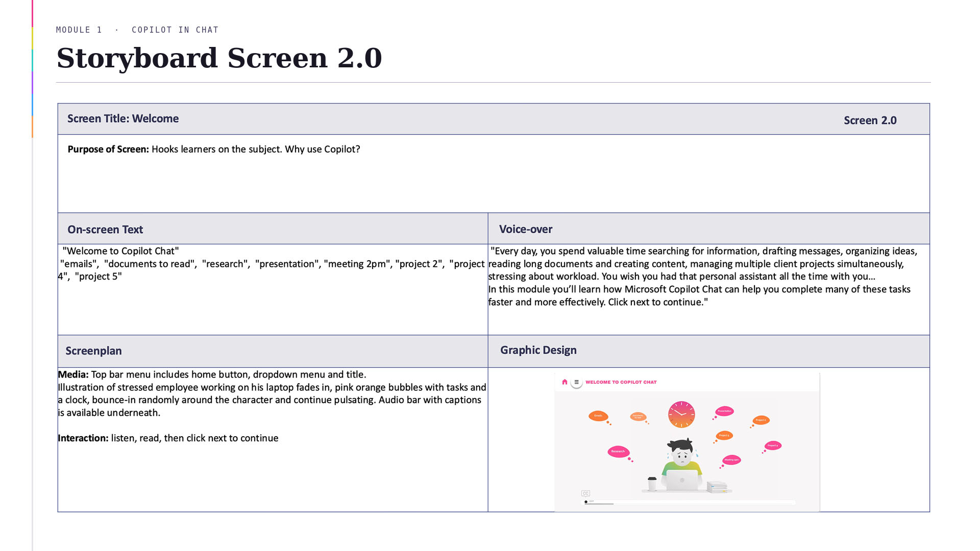Screen dimensions: 980x551
Task: Click the Screen 2.0 label in the table header
Action: tap(870, 120)
